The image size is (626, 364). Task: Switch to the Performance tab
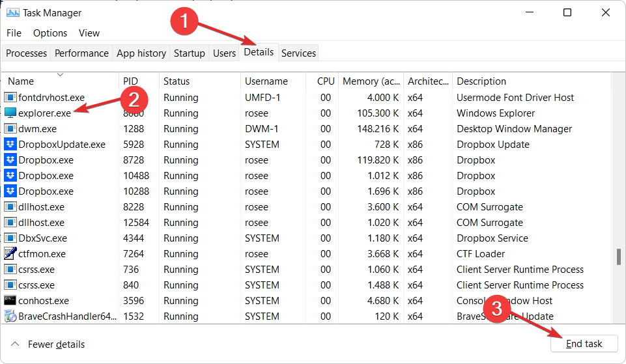click(81, 53)
